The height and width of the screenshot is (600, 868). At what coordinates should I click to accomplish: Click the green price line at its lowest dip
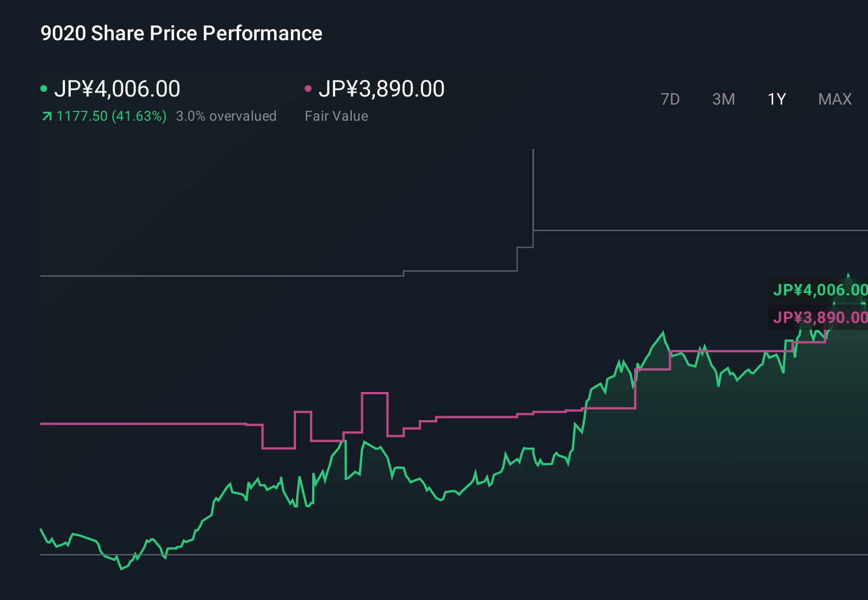pyautogui.click(x=122, y=570)
